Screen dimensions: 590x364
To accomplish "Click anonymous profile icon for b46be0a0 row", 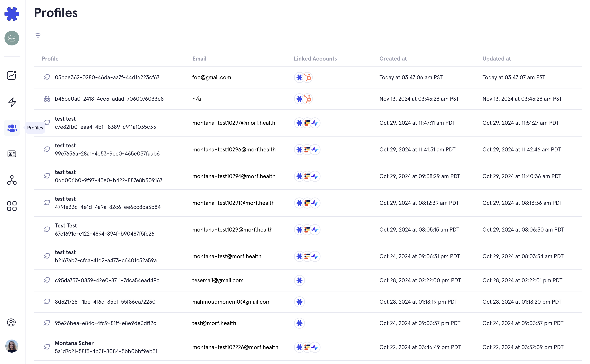I will pos(47,99).
